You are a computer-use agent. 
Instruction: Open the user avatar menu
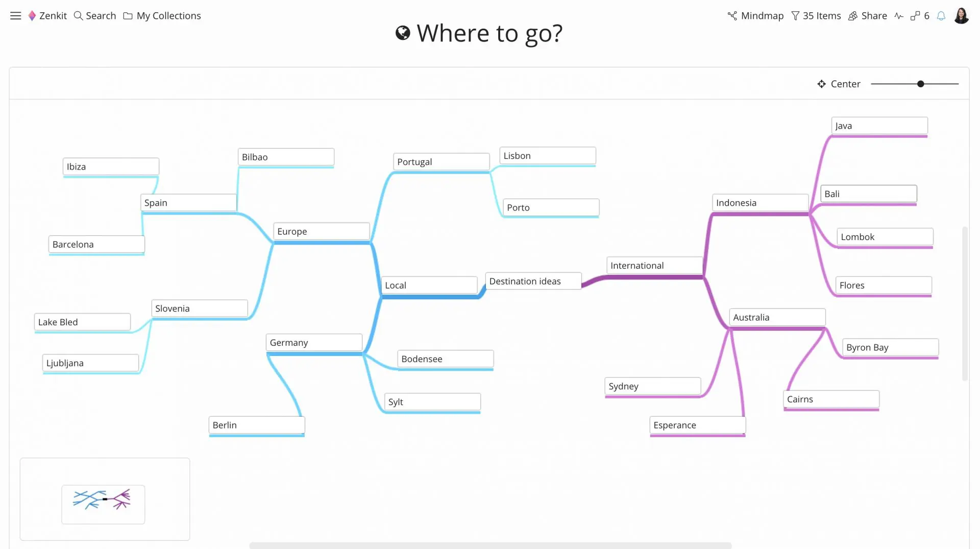pos(961,16)
